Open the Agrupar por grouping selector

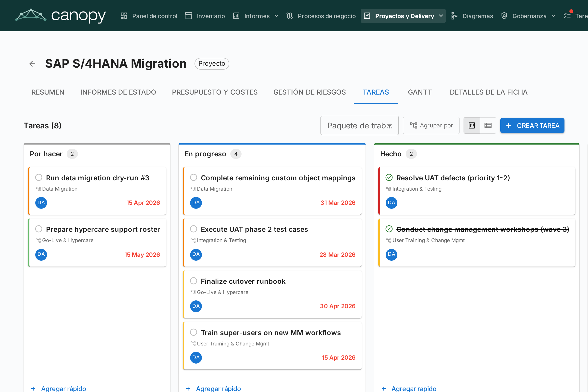[431, 125]
